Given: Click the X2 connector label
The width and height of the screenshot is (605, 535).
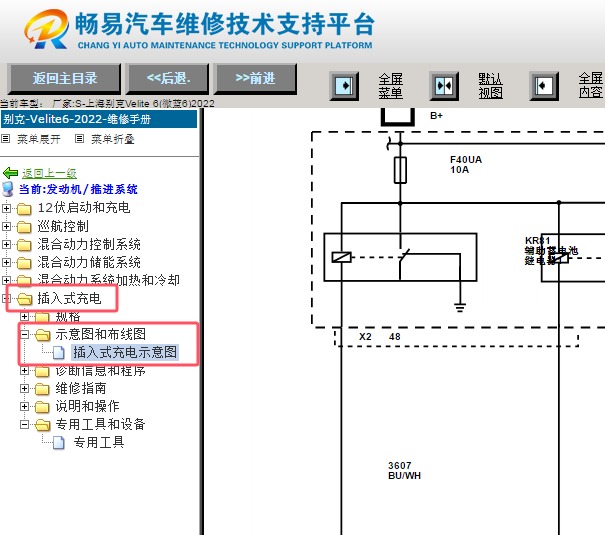Looking at the screenshot, I should [365, 337].
